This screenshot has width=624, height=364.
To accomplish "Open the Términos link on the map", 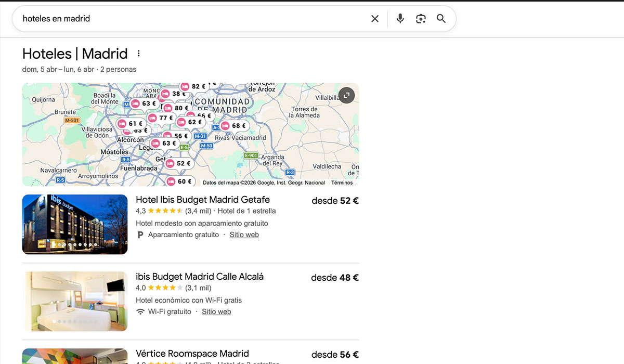I will [x=342, y=183].
